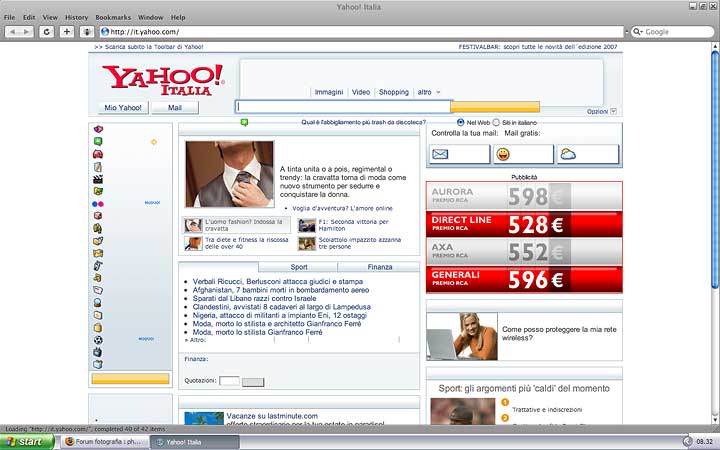Click the green chat bubble sidebar icon
Viewport: 720px width, 450px height.
pyautogui.click(x=98, y=141)
